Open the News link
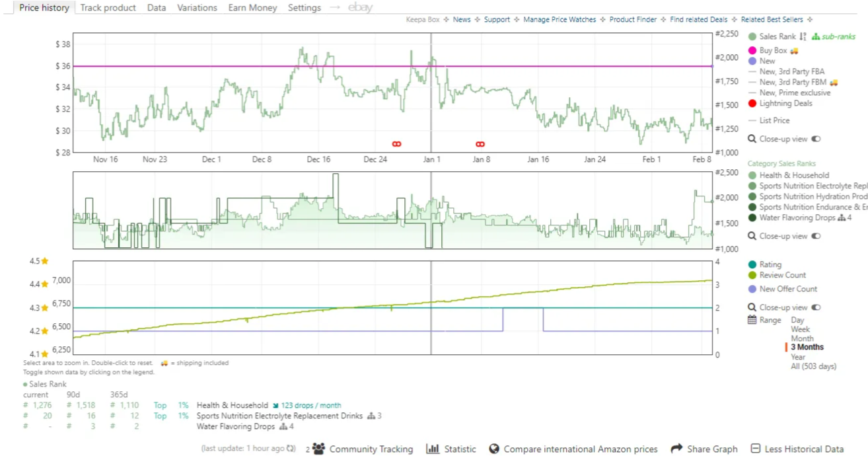Image resolution: width=868 pixels, height=456 pixels. pos(462,20)
